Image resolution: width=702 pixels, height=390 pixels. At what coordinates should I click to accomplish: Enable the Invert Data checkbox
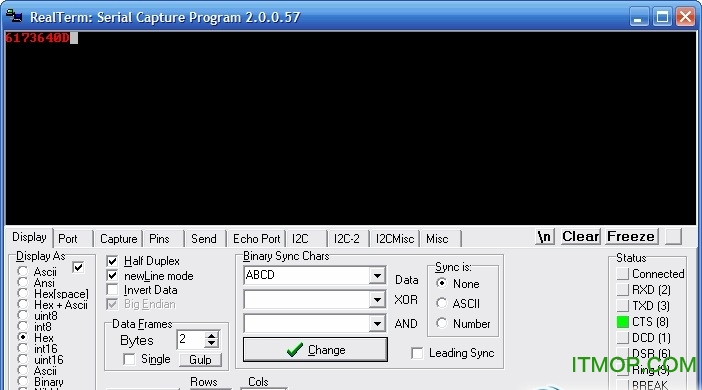112,290
